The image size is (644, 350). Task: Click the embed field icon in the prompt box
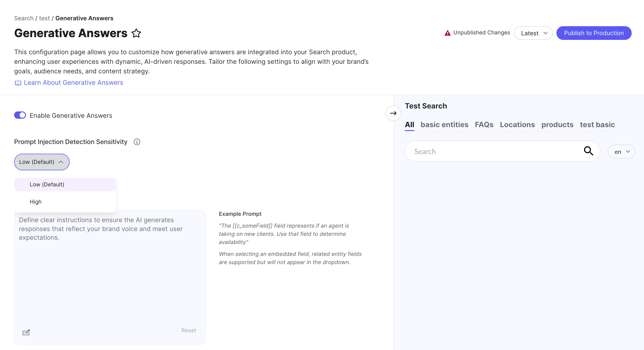tap(26, 332)
